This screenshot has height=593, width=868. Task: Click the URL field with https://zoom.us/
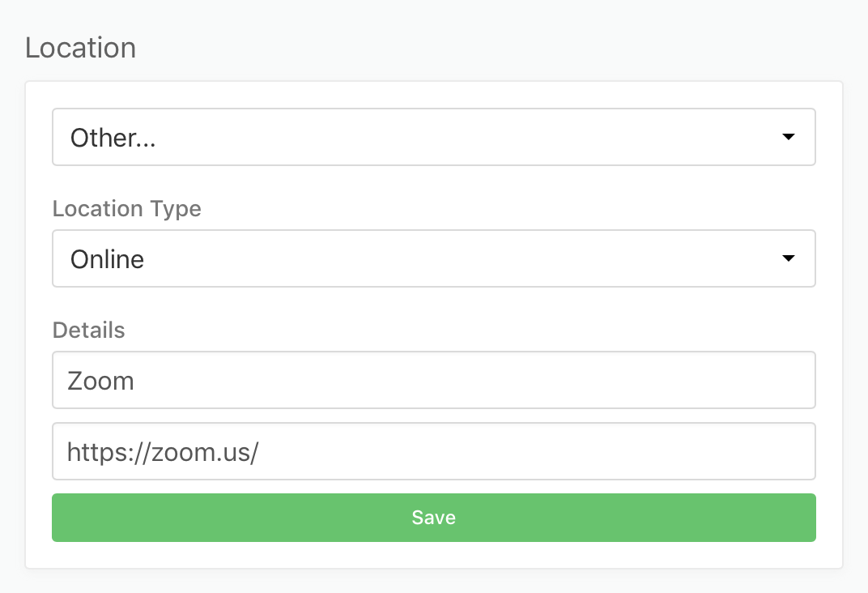(433, 451)
